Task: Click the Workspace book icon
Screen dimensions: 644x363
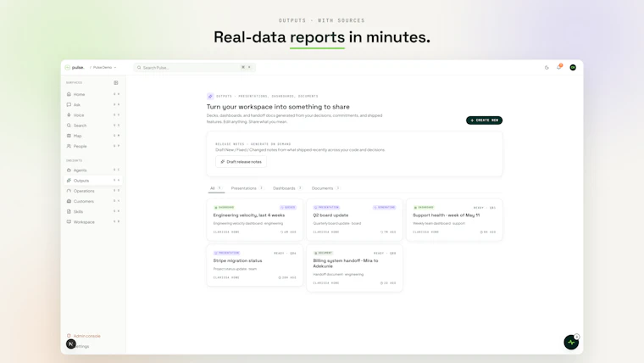Action: (69, 221)
